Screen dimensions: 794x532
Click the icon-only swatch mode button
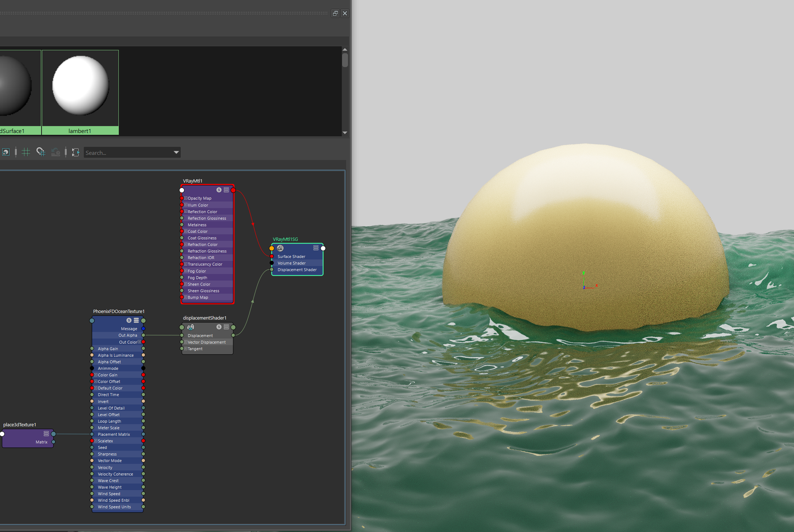coord(5,152)
